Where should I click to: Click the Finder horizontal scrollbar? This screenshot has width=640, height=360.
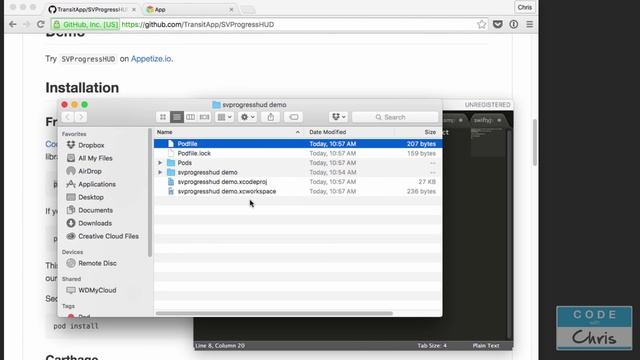(274, 313)
